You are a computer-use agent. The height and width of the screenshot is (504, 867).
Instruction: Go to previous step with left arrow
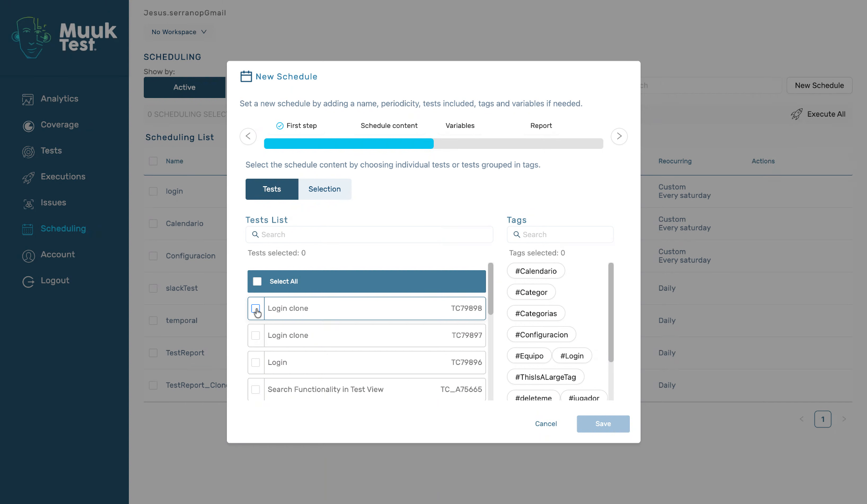pos(248,136)
